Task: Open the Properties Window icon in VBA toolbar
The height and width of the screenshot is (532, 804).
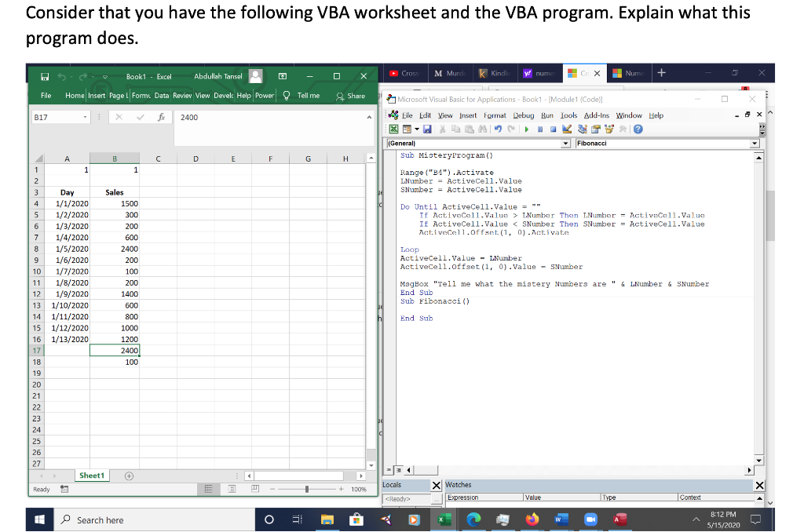Action: click(x=596, y=129)
